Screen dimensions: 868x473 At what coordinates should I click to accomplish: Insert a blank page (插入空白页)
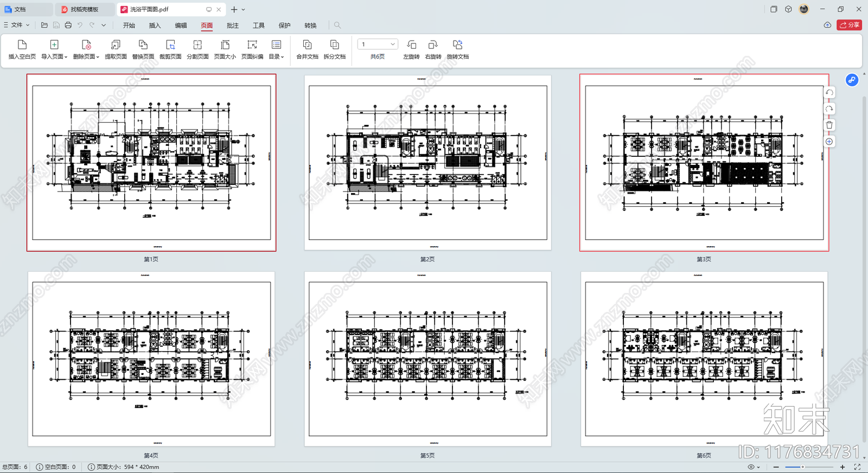coord(22,49)
